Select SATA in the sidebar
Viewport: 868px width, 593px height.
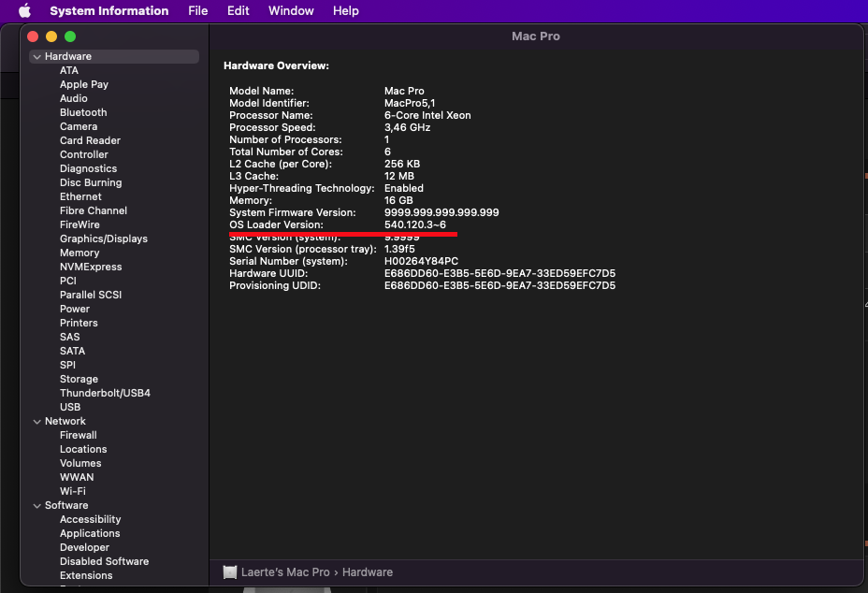pyautogui.click(x=73, y=351)
